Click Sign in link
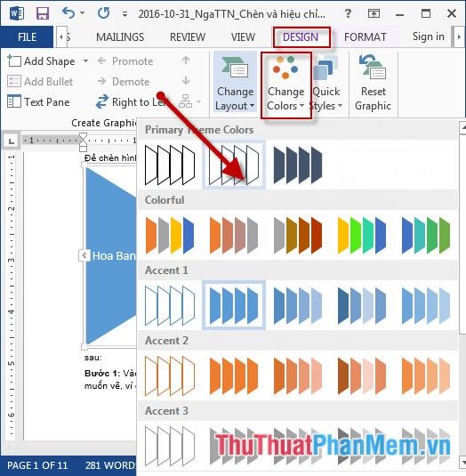The width and height of the screenshot is (466, 476). click(428, 36)
